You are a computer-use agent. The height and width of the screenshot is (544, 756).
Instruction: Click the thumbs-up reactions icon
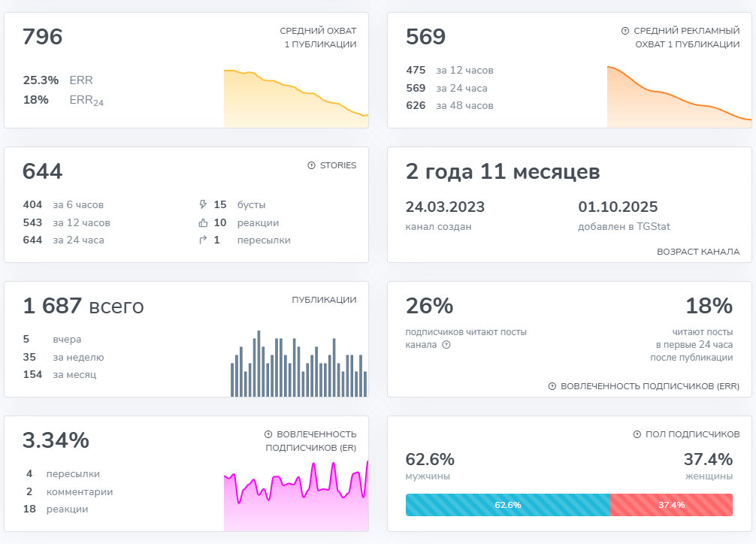point(203,223)
